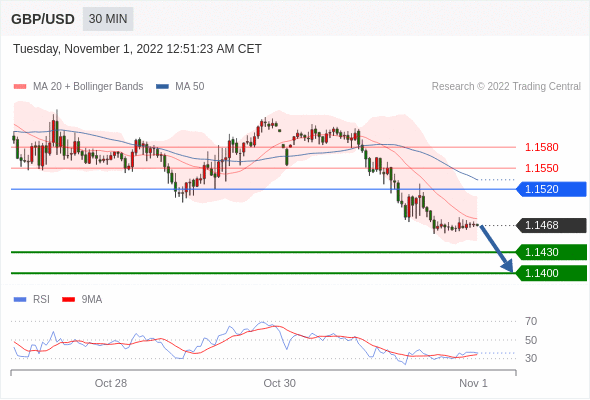Screen dimensions: 590x400
Task: Click the MA 20 + Bollinger Bands legend swatch
Action: tap(20, 87)
